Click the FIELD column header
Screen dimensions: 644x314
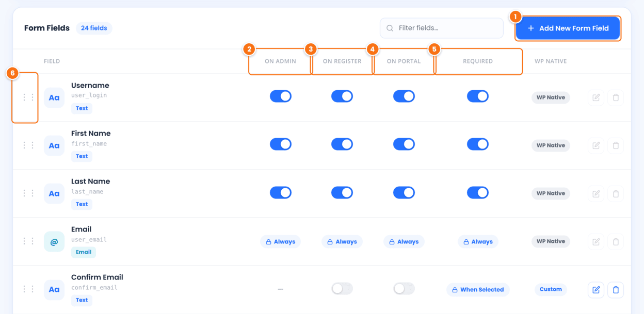(52, 61)
